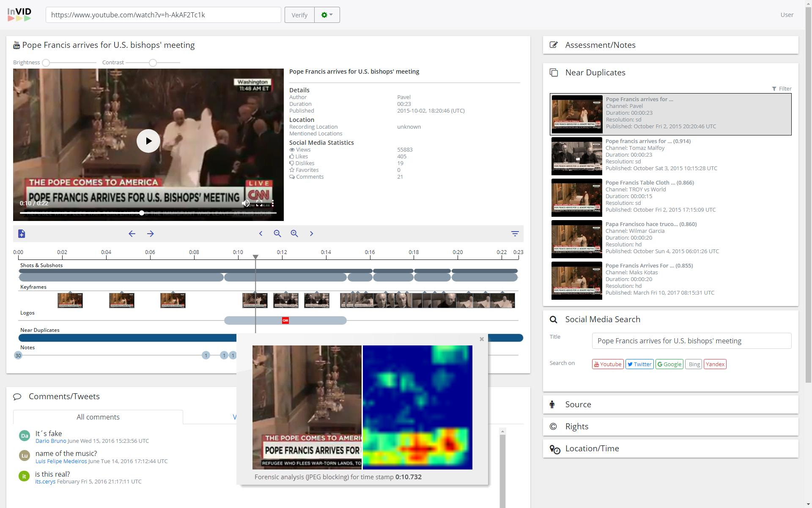Viewport: 812px width, 508px height.
Task: Click the add note document icon
Action: pos(22,234)
